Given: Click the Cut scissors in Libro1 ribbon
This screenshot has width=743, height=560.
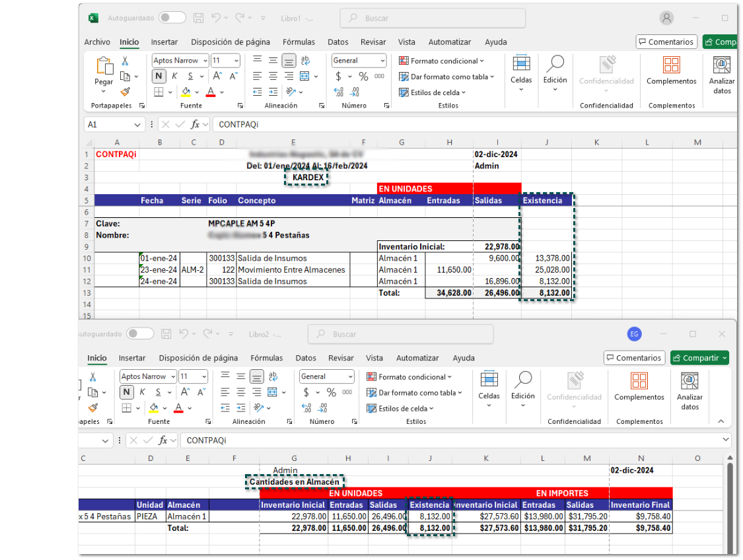Looking at the screenshot, I should (x=125, y=61).
